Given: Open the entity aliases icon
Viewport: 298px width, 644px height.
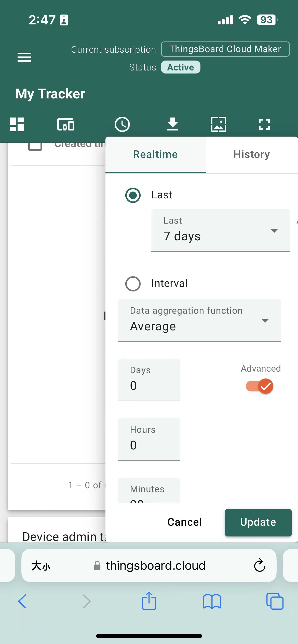Looking at the screenshot, I should [x=65, y=125].
